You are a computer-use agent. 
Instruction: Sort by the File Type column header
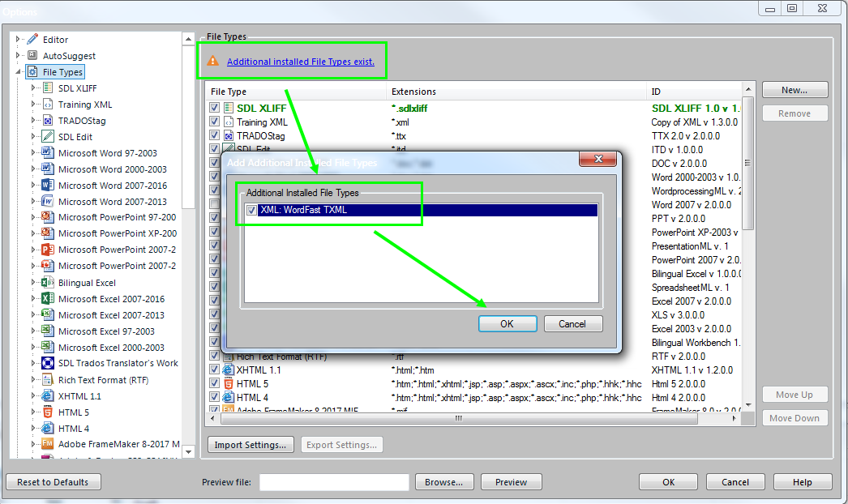[296, 92]
